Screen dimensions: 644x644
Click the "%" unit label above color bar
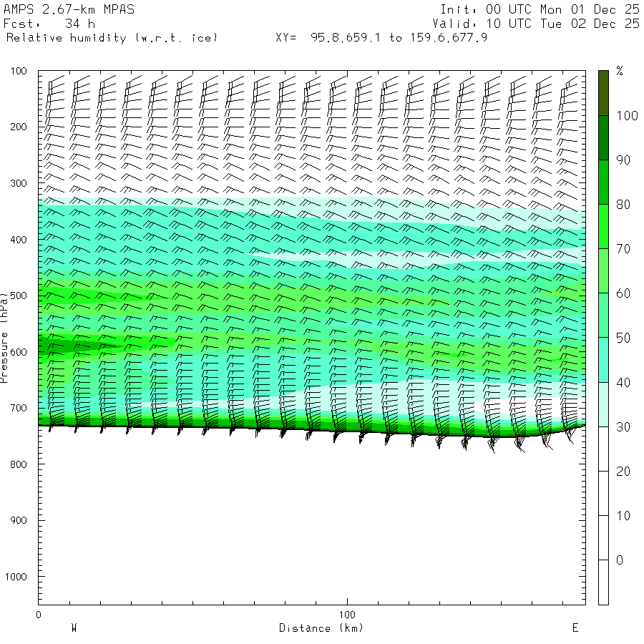pos(620,71)
